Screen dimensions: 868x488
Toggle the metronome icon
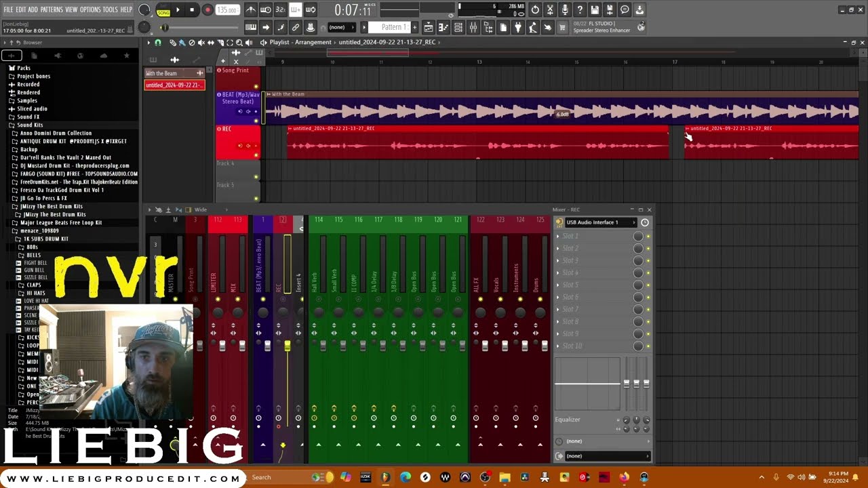(251, 10)
